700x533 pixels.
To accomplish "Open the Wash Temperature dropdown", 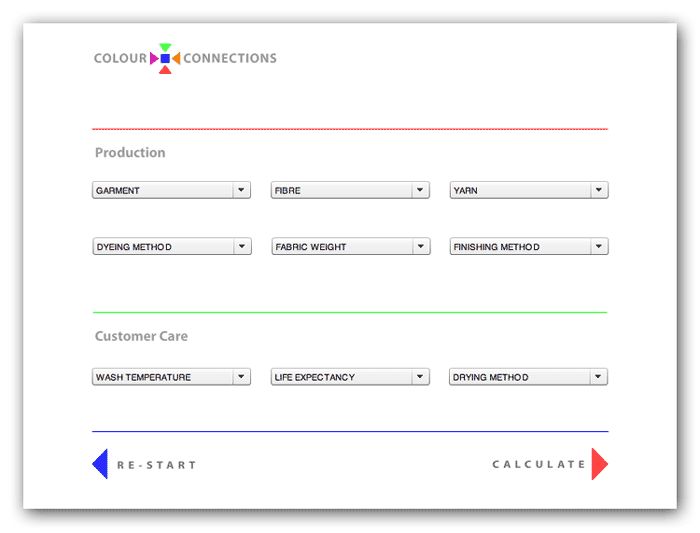I will pos(171,377).
